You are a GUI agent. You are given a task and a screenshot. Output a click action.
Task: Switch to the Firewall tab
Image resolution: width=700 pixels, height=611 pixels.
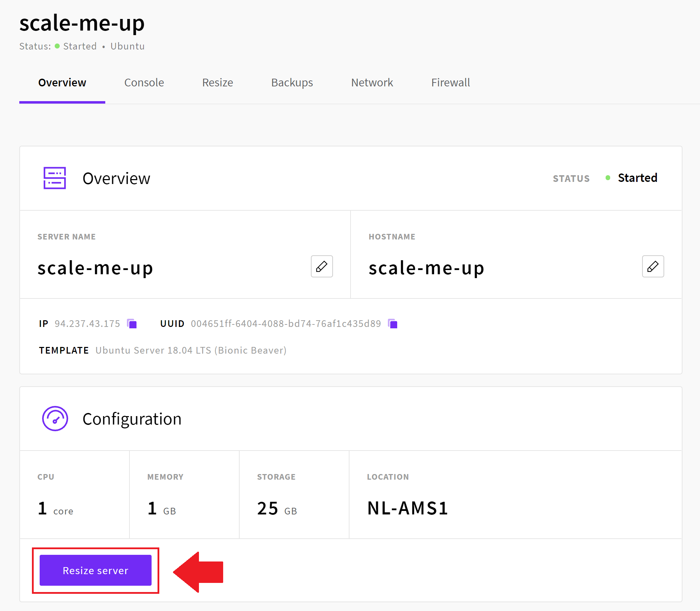[x=451, y=83]
